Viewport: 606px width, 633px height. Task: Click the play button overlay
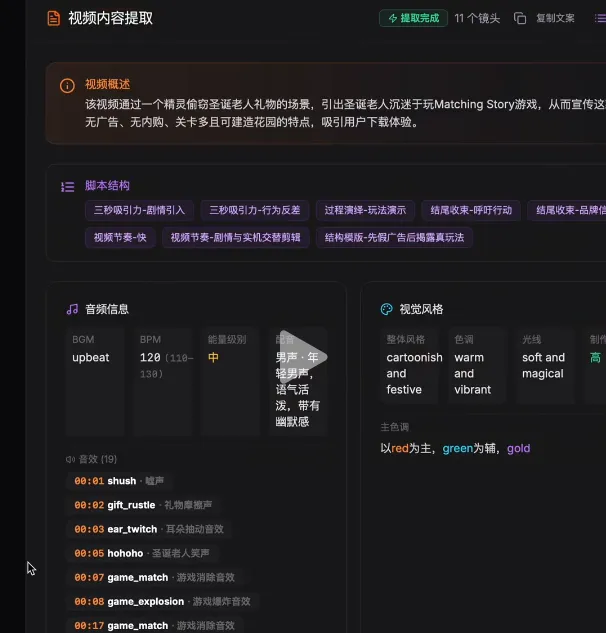coord(303,357)
